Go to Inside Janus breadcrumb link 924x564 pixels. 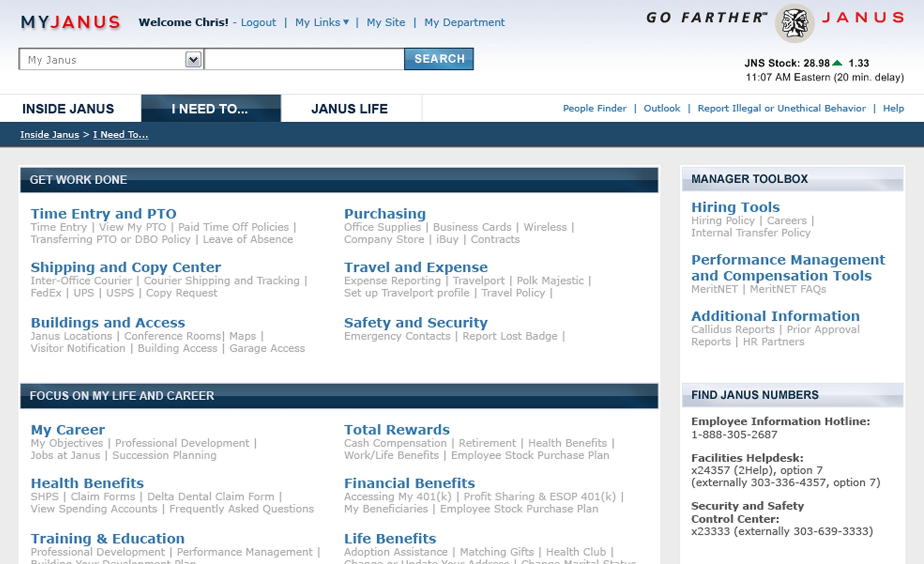click(x=50, y=135)
